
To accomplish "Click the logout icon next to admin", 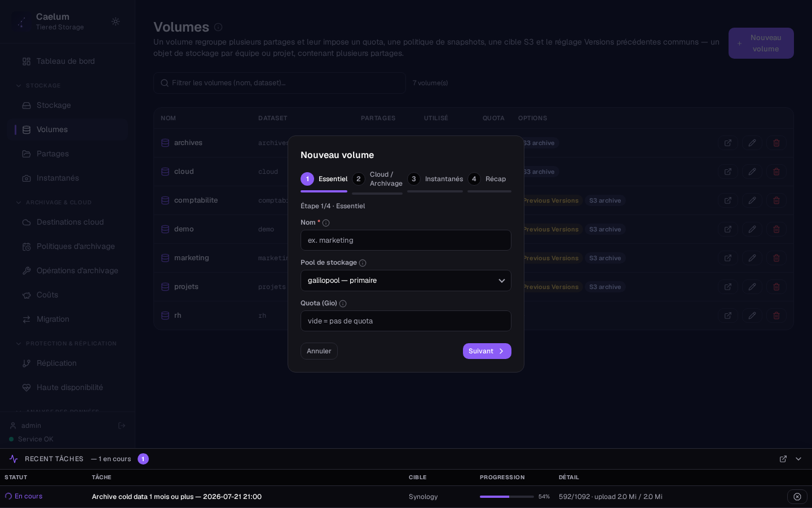I will point(122,426).
